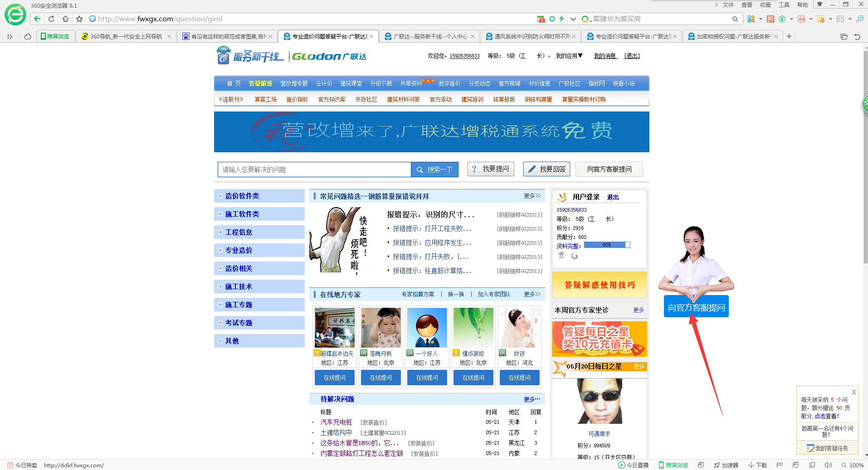Open 我的消息 link in header
Image resolution: width=868 pixels, height=470 pixels.
pyautogui.click(x=605, y=56)
